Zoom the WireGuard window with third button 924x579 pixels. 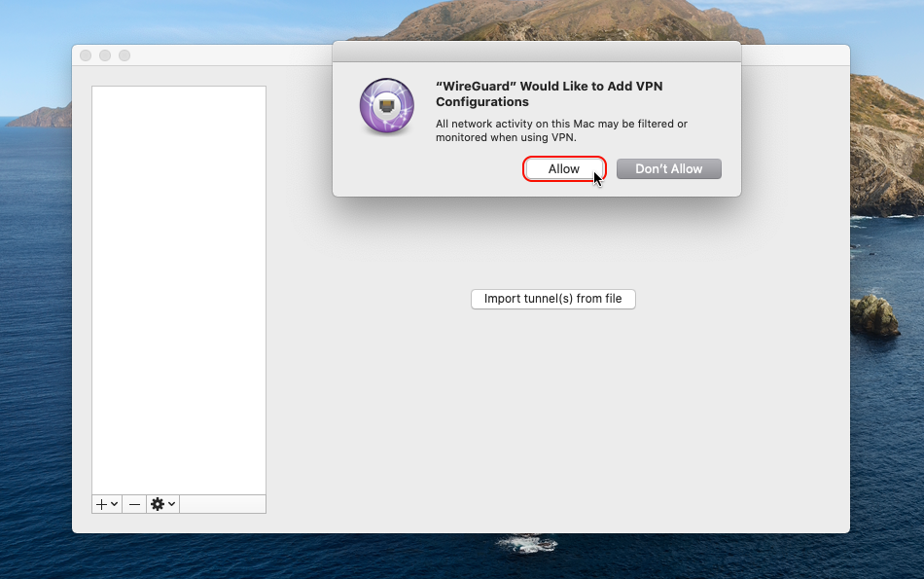click(124, 55)
